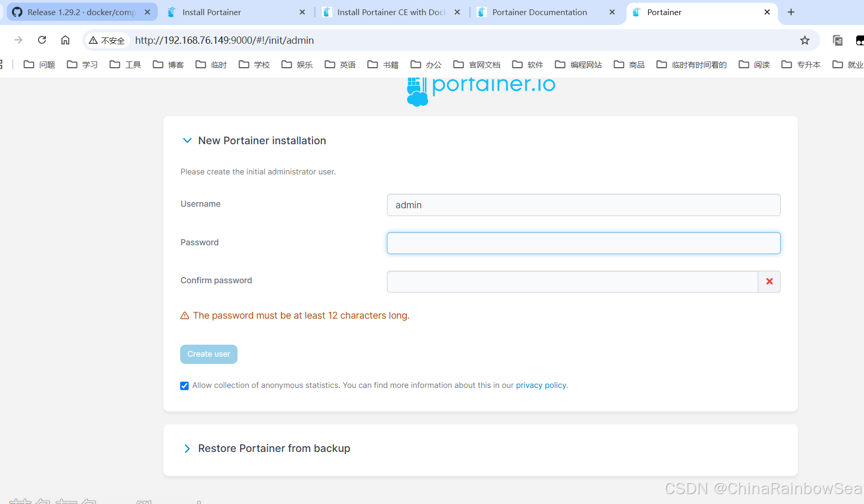Open the 专升本 bookmark folder
This screenshot has width=864, height=504.
[x=801, y=65]
